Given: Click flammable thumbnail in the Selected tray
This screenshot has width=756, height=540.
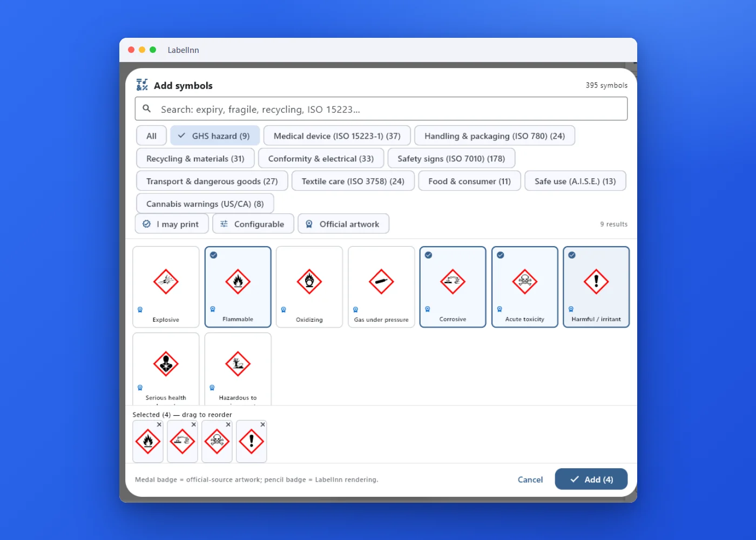Looking at the screenshot, I should pos(148,442).
